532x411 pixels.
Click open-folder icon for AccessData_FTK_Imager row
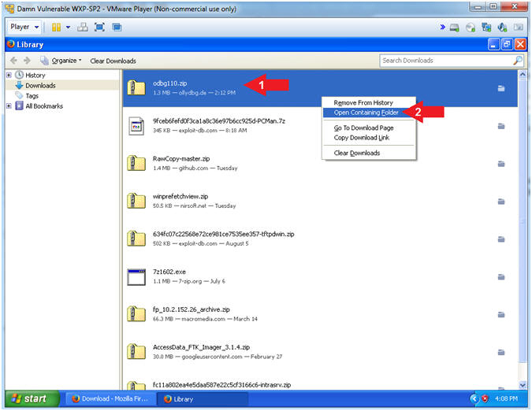501,352
